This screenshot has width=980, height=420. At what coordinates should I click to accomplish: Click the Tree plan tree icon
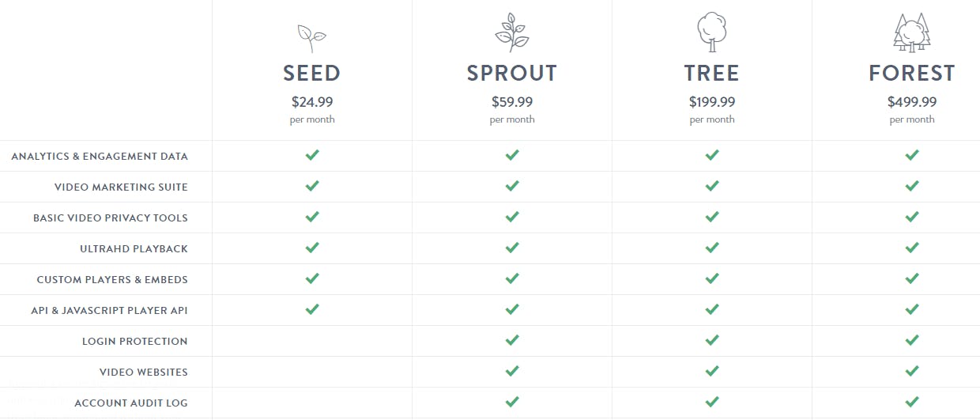(711, 33)
